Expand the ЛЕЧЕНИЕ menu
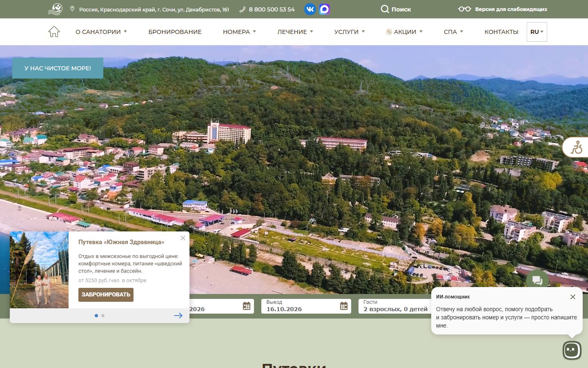 (295, 32)
